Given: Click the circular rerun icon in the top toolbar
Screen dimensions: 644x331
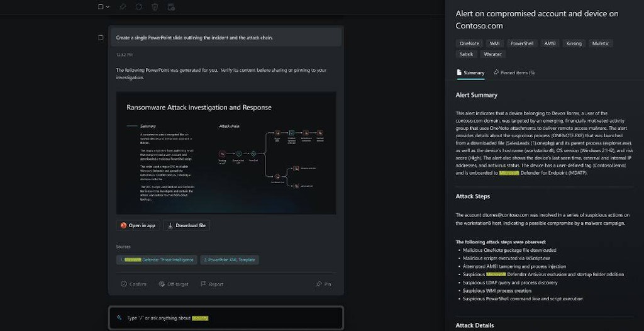Looking at the screenshot, I should (x=139, y=6).
